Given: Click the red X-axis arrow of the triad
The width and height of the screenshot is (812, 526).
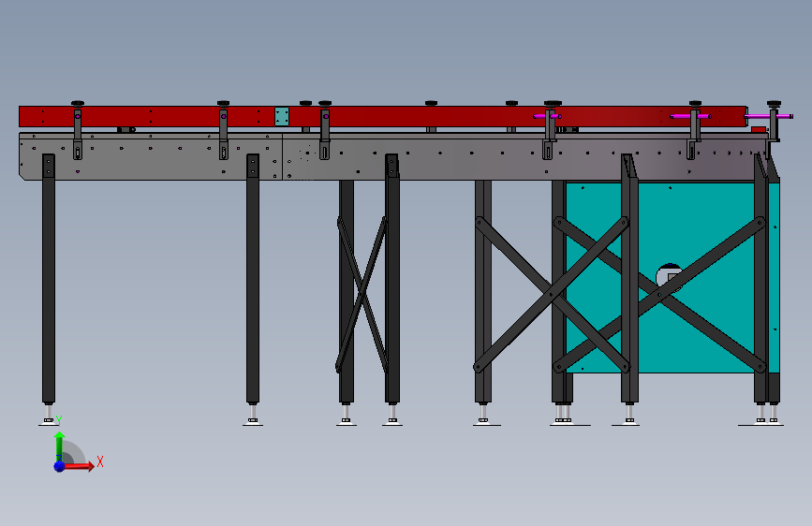Looking at the screenshot, I should pos(79,466).
